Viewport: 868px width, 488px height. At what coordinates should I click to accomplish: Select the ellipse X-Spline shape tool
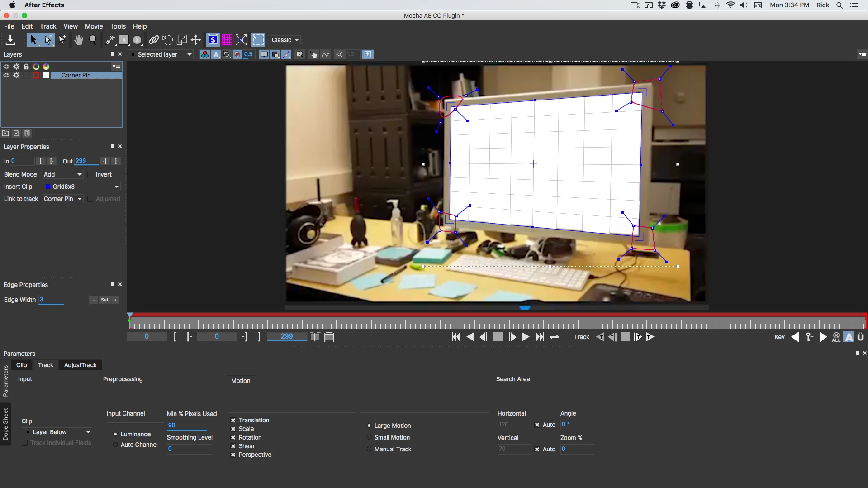[x=138, y=40]
